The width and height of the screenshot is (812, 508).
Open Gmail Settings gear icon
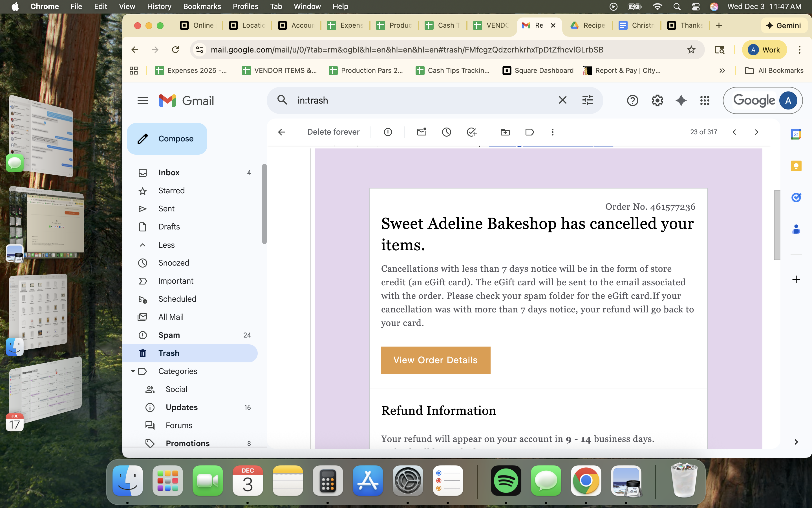pyautogui.click(x=657, y=100)
